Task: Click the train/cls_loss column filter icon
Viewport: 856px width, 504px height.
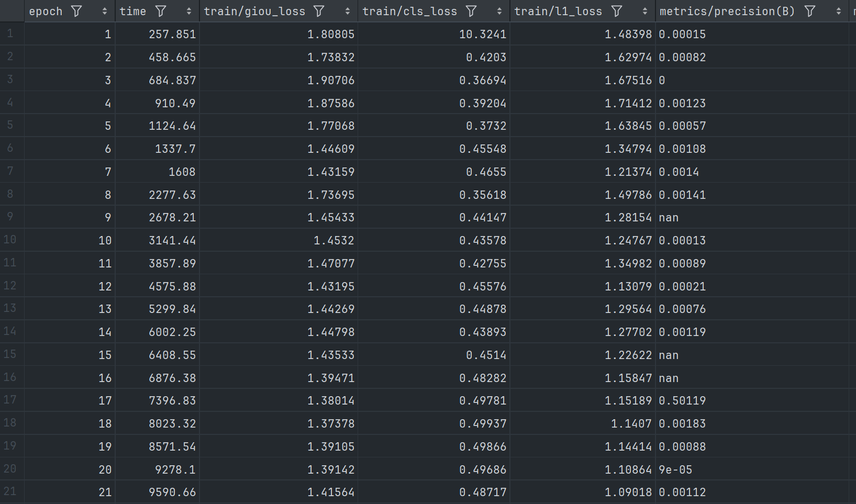Action: tap(471, 11)
